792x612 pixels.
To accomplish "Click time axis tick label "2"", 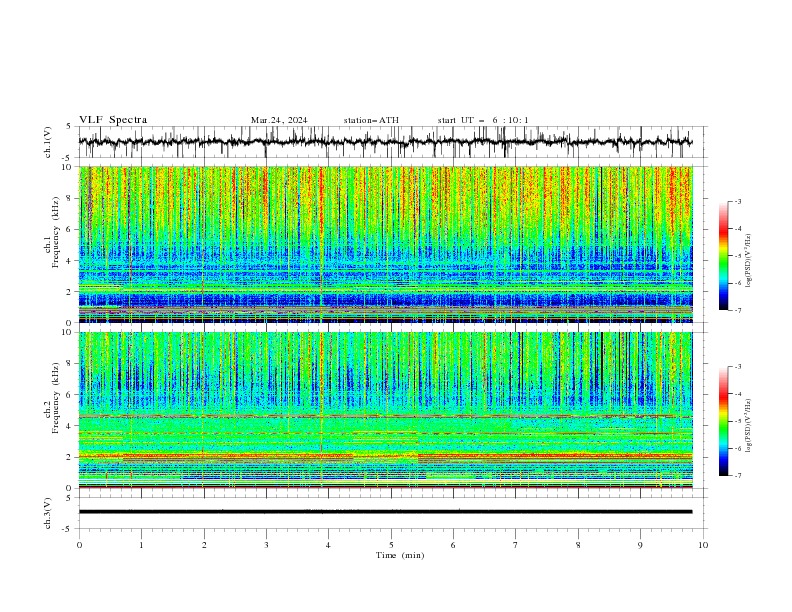I will [204, 545].
